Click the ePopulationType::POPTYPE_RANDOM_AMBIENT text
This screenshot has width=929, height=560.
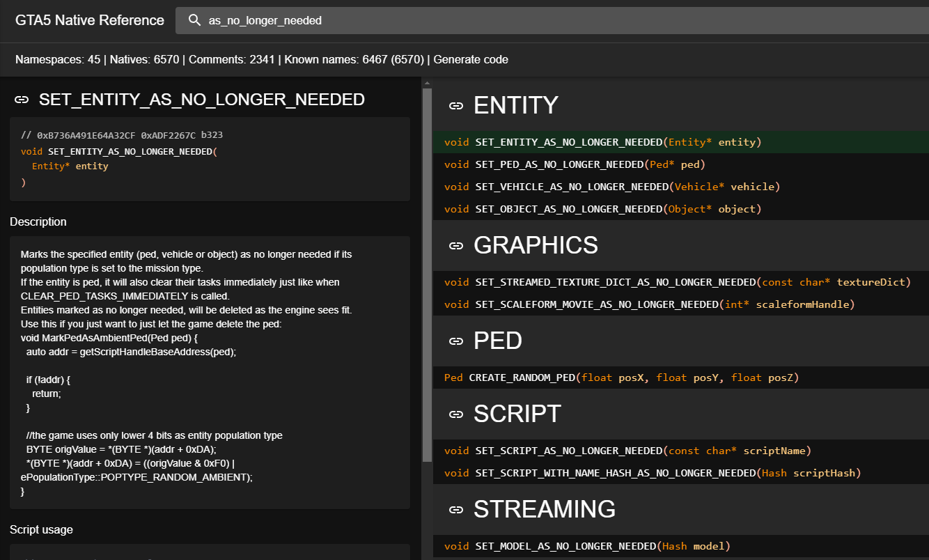click(135, 477)
